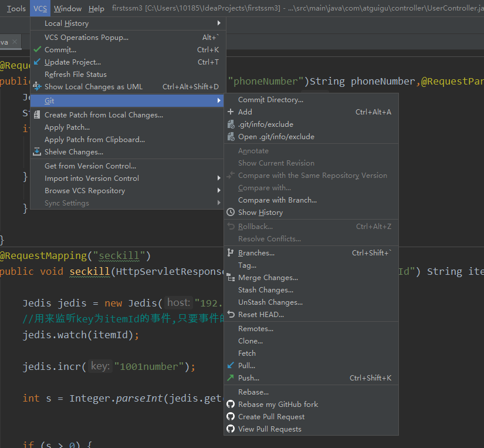
Task: Click the Branches fork icon
Action: (x=231, y=253)
